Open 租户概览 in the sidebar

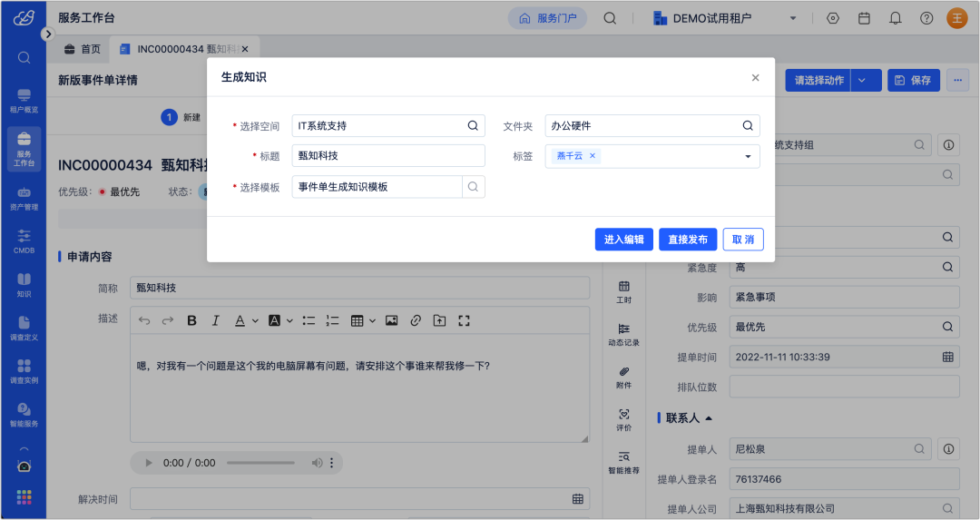coord(24,101)
